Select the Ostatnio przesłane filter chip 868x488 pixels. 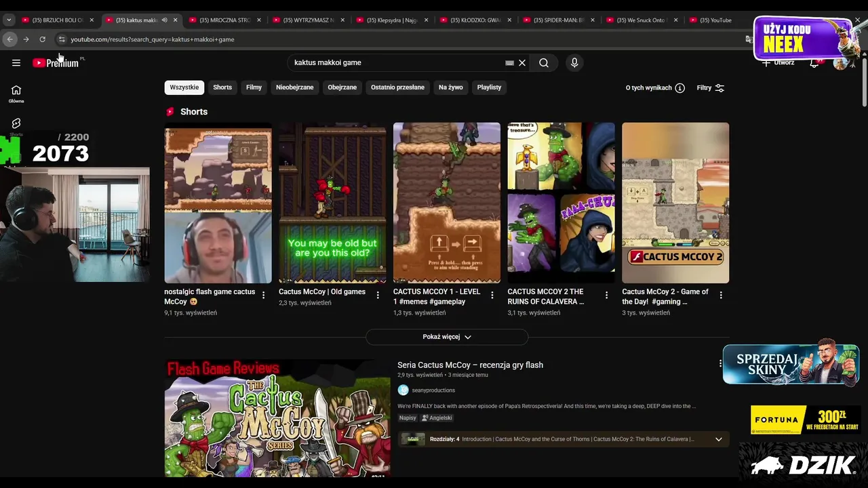coord(397,87)
